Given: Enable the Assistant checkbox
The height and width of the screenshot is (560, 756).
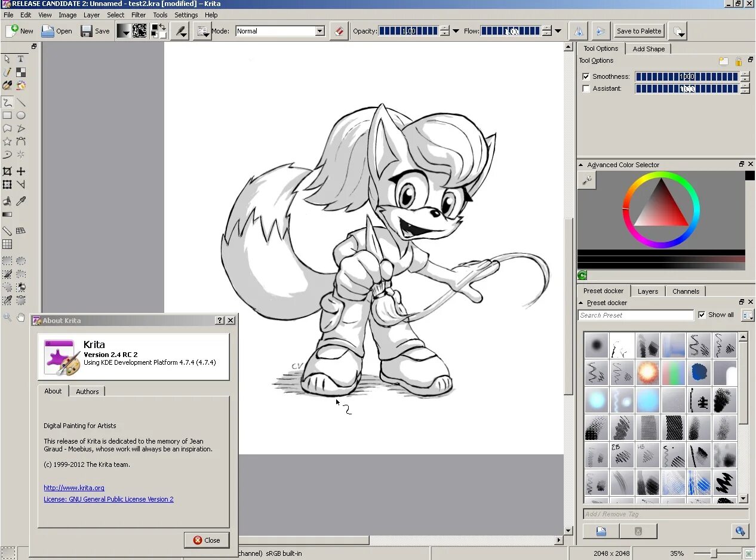Looking at the screenshot, I should [x=586, y=88].
